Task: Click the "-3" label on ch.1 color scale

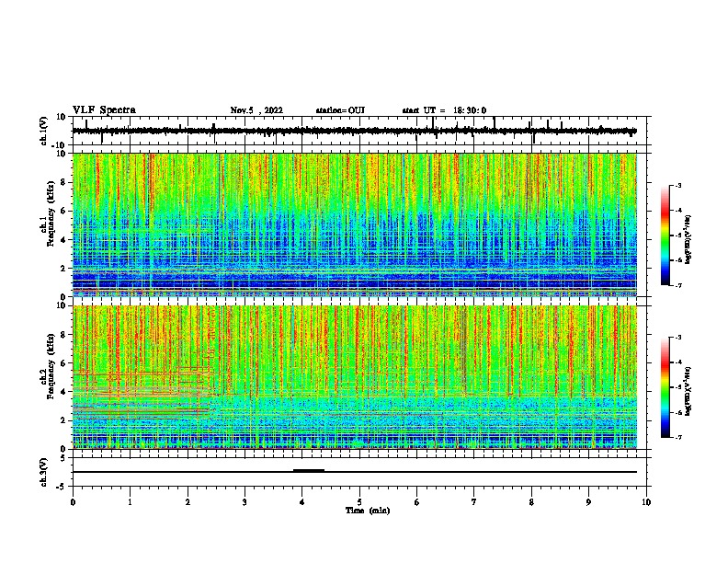Action: point(677,186)
